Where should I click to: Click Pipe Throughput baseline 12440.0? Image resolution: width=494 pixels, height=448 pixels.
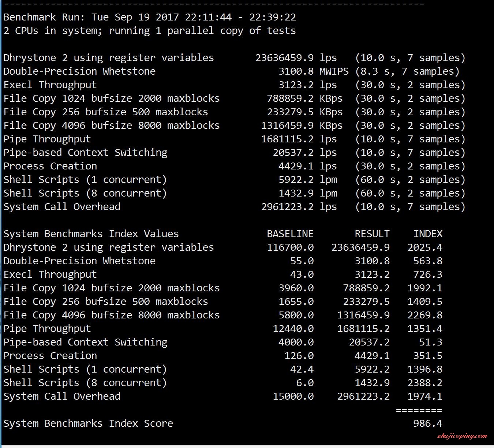tap(293, 329)
